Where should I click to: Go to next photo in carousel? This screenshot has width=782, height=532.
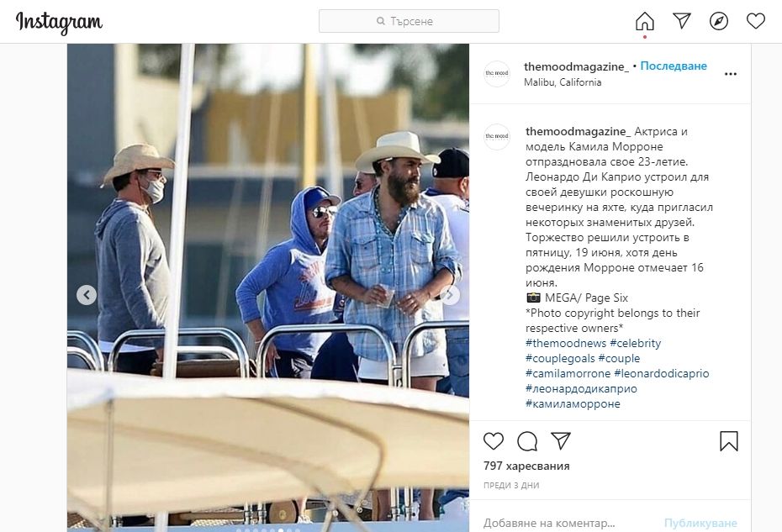[x=449, y=295]
